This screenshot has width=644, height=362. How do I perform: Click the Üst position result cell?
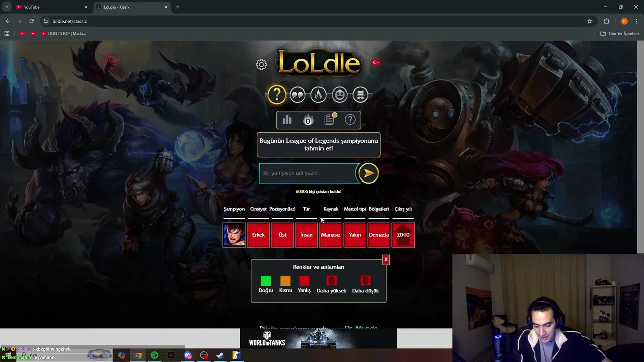282,235
